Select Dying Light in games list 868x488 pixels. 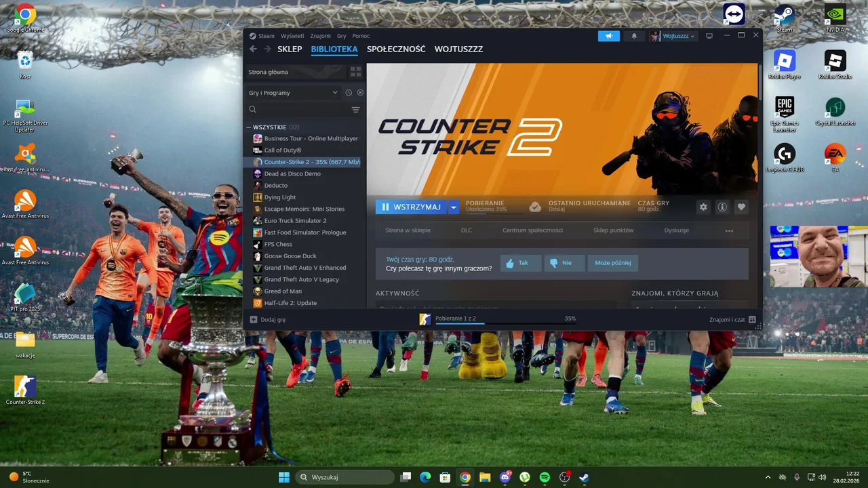pos(304,197)
